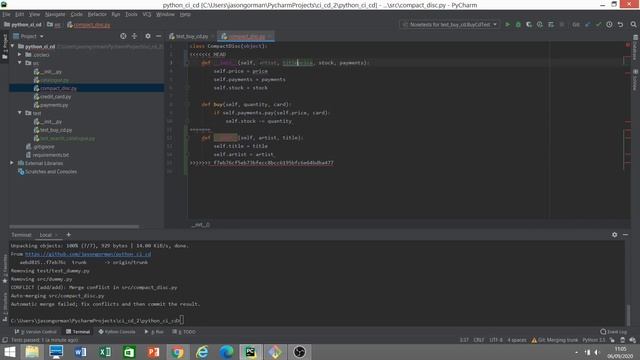This screenshot has height=360, width=640.
Task: Open the Edit menu
Action: (x=19, y=14)
